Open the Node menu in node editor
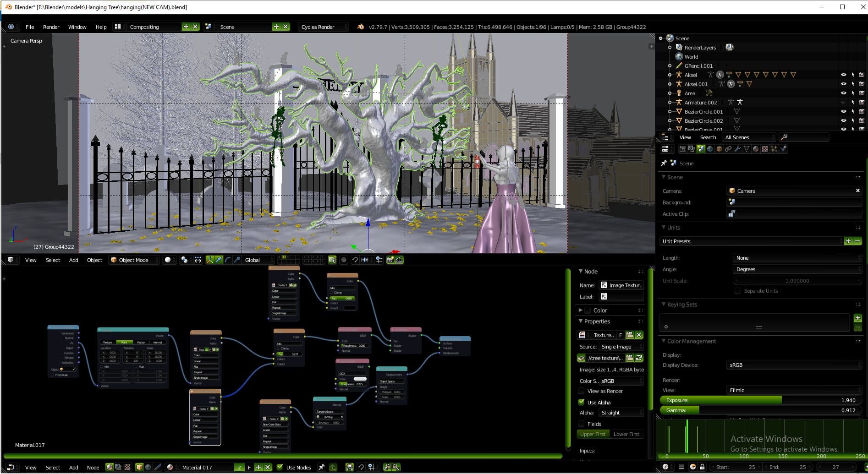 [93, 468]
